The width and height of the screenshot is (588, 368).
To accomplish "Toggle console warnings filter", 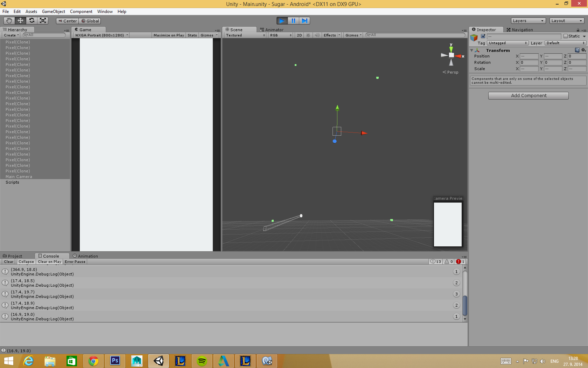I will tap(449, 261).
